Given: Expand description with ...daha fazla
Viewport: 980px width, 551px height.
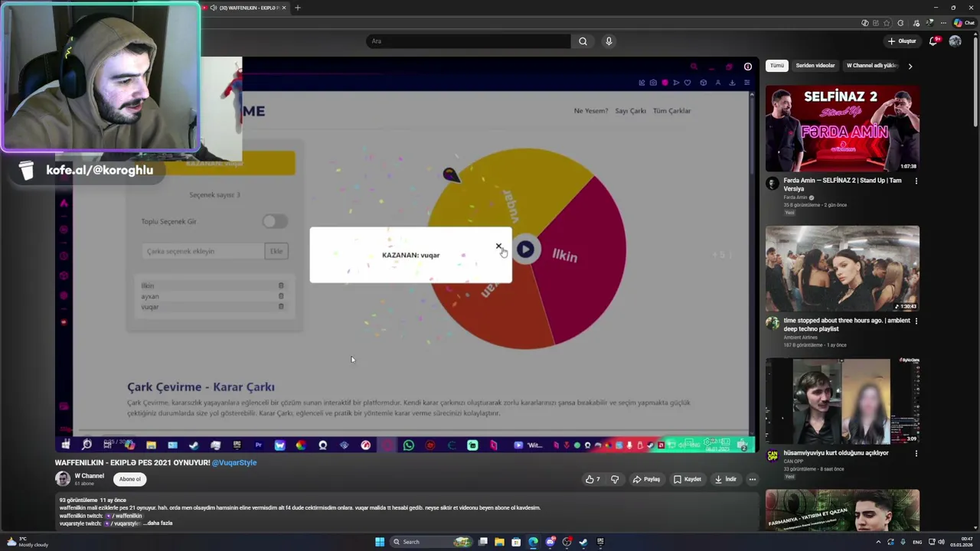Looking at the screenshot, I should pyautogui.click(x=158, y=523).
